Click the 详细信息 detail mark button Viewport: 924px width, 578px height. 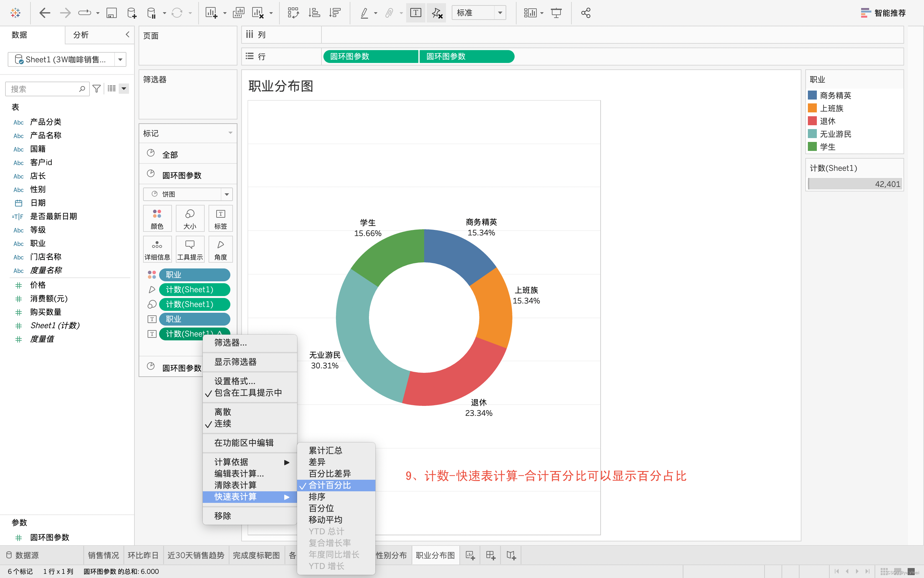[157, 249]
